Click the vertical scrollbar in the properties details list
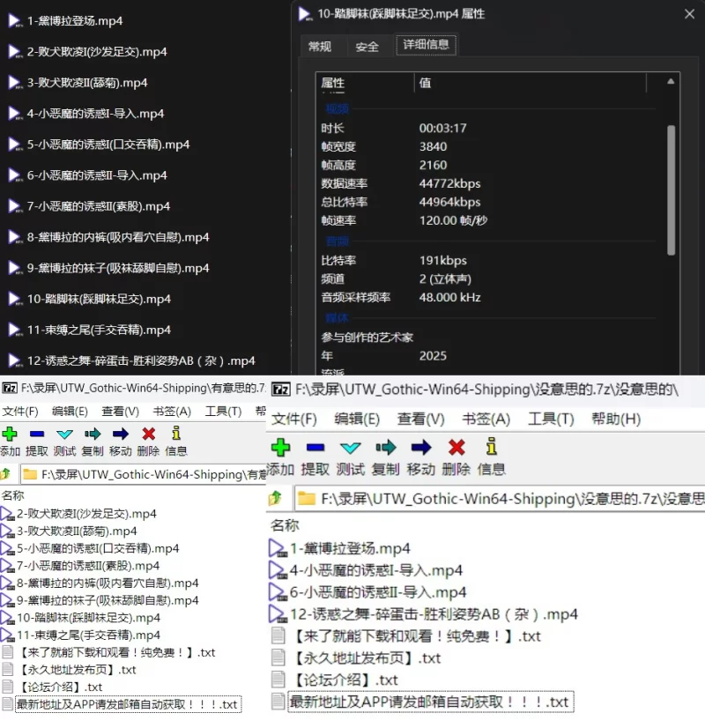705x728 pixels. click(x=672, y=176)
